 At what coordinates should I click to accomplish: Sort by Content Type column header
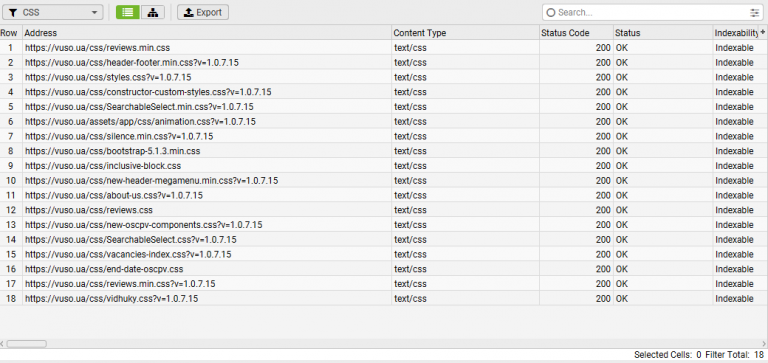coord(465,33)
